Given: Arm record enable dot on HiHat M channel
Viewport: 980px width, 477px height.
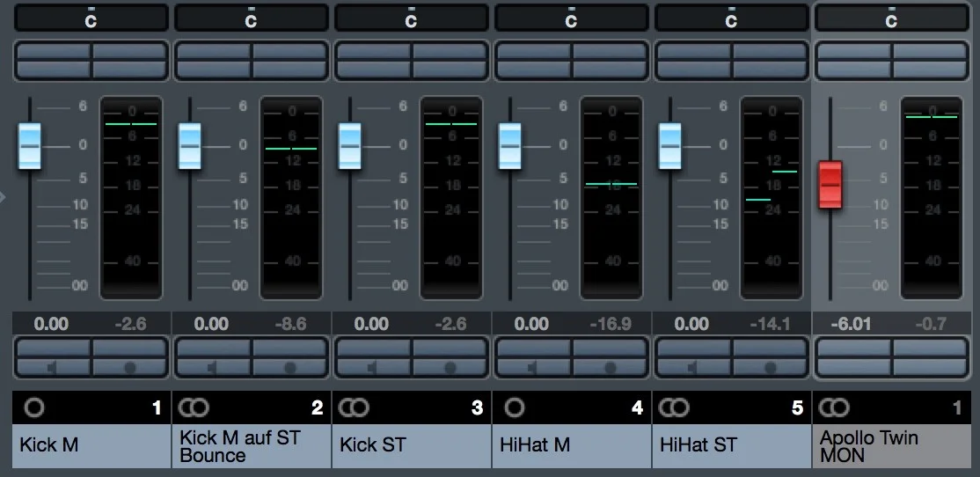Looking at the screenshot, I should point(610,368).
